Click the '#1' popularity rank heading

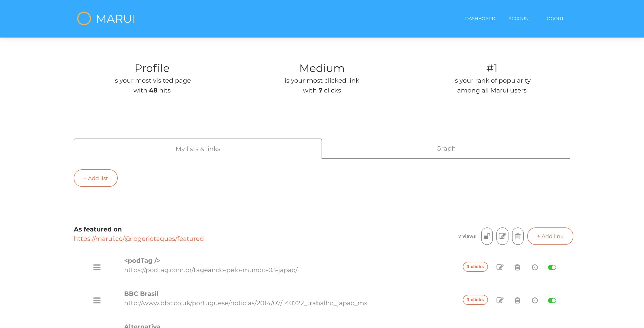point(492,68)
